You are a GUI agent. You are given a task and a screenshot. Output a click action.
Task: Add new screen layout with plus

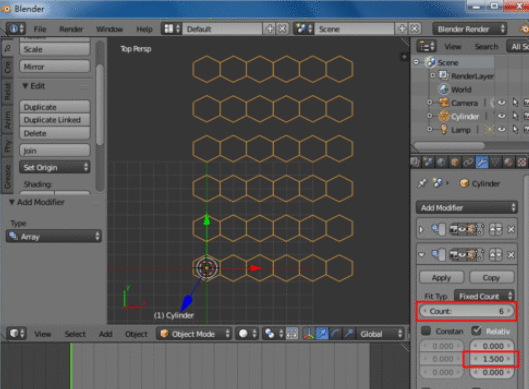[270, 29]
